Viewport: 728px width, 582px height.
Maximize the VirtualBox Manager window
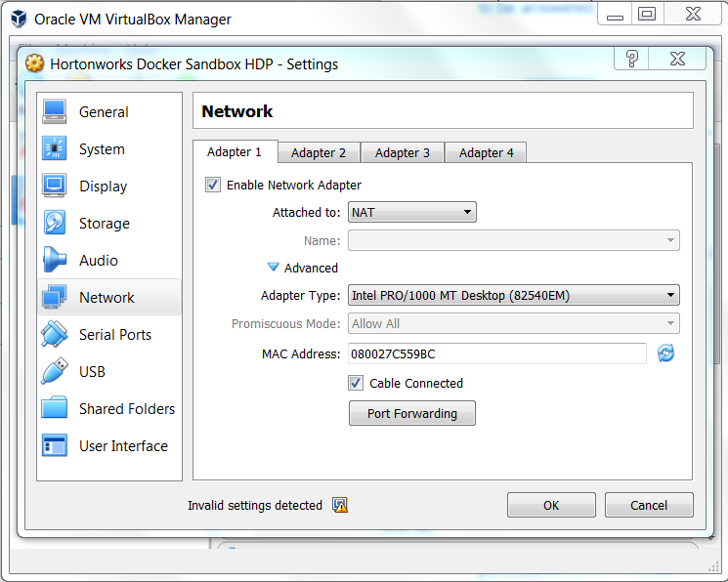click(x=647, y=14)
